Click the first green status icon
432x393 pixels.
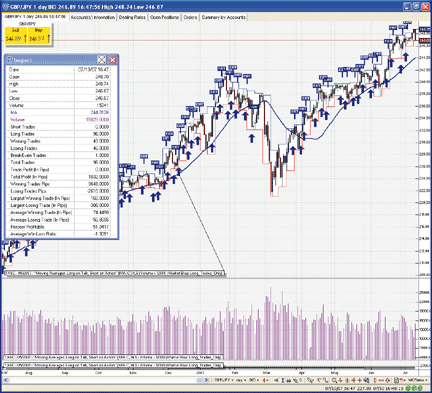(x=407, y=388)
